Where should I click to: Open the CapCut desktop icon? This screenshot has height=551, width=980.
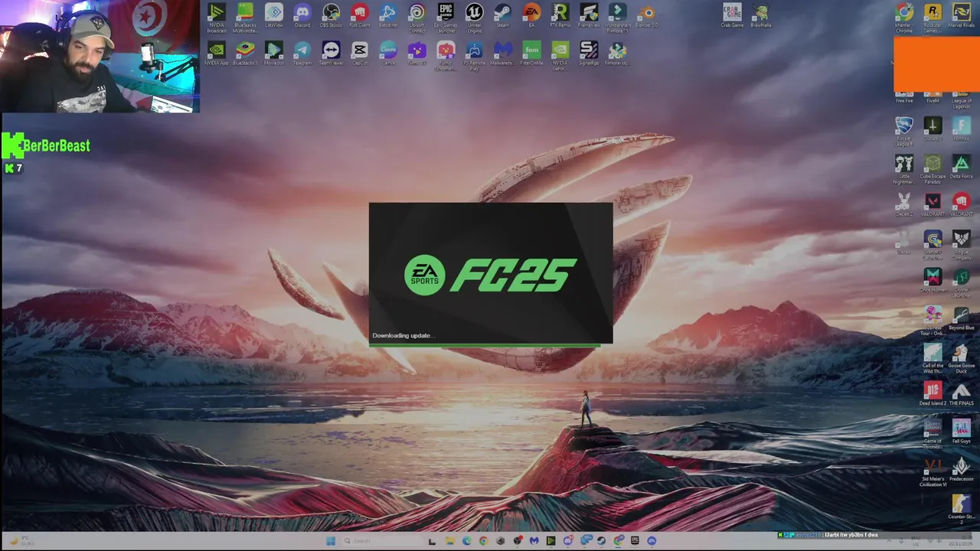tap(359, 54)
